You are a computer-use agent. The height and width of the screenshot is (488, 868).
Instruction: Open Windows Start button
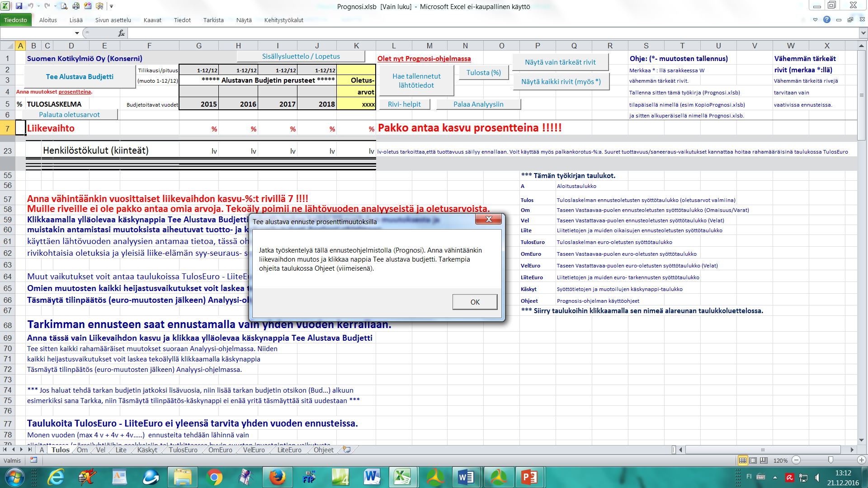14,477
